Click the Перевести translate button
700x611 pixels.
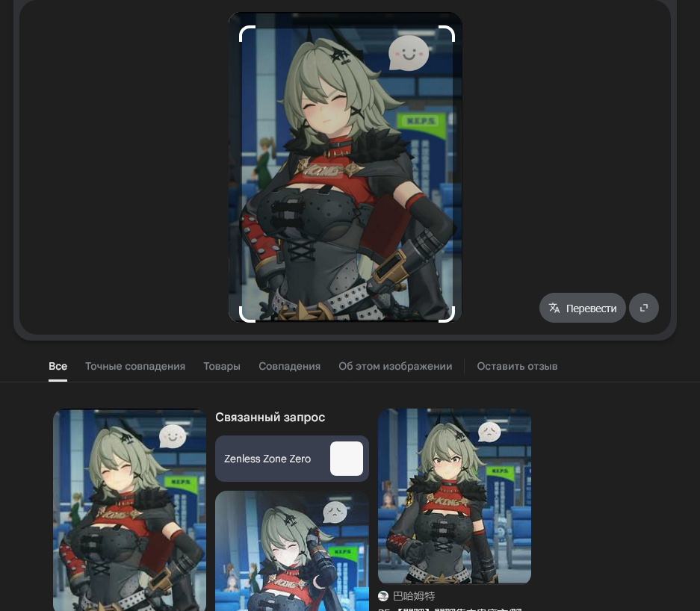pyautogui.click(x=582, y=308)
